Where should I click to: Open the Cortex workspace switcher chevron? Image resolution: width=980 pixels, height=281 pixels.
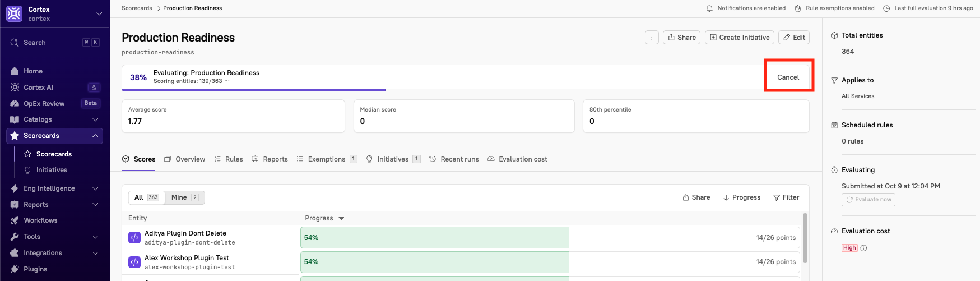pos(99,14)
